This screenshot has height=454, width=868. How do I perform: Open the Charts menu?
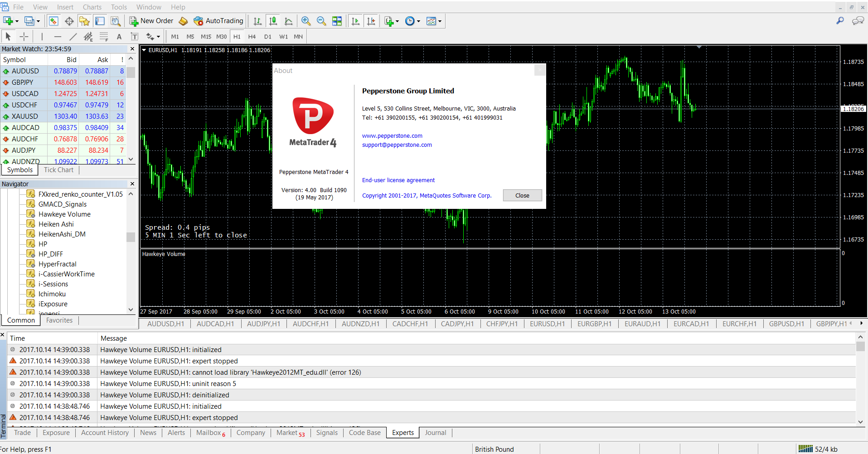(92, 7)
